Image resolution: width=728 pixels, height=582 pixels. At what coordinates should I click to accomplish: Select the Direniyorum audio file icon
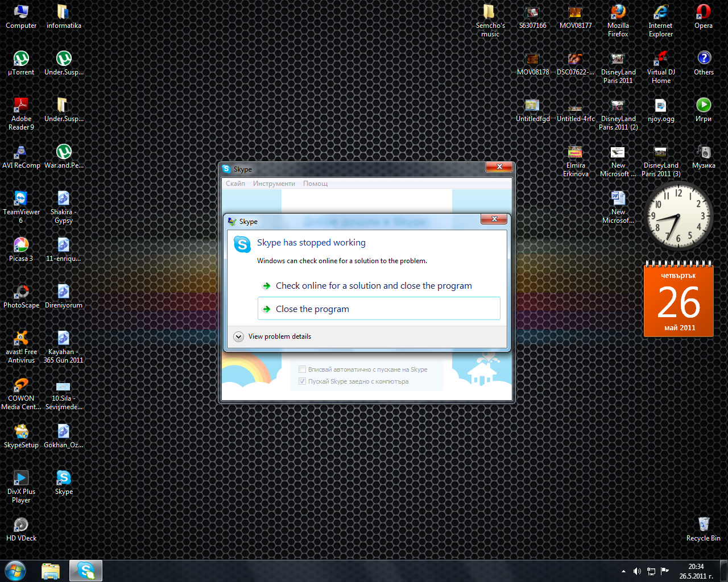tap(64, 297)
